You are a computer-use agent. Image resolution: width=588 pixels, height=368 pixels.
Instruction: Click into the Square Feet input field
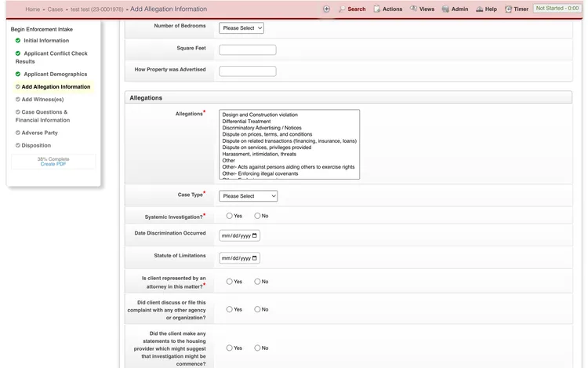point(248,50)
